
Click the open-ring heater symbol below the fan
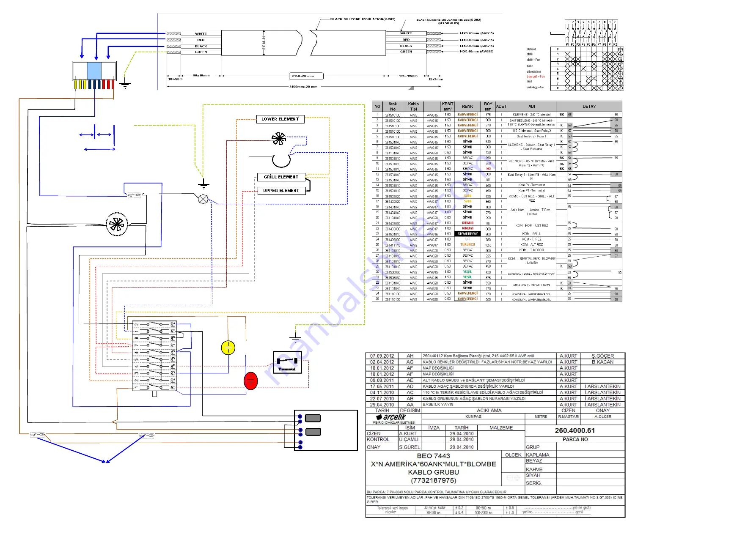pyautogui.click(x=281, y=160)
